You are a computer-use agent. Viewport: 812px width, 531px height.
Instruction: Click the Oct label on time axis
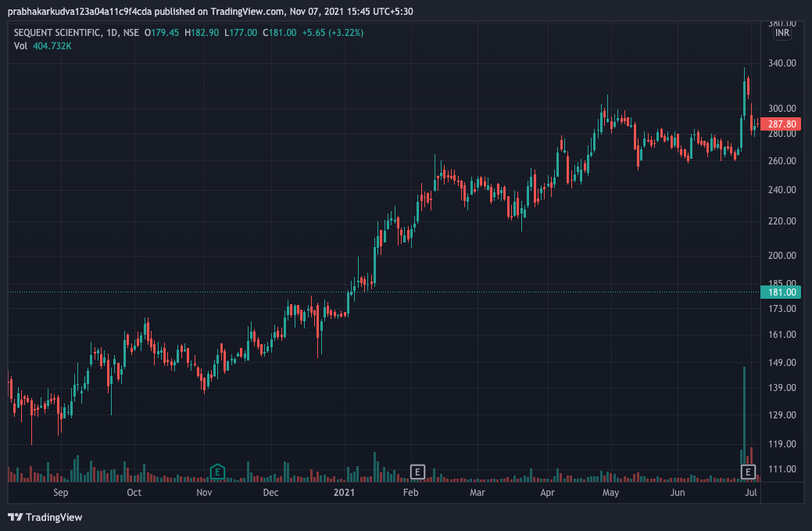[x=134, y=493]
